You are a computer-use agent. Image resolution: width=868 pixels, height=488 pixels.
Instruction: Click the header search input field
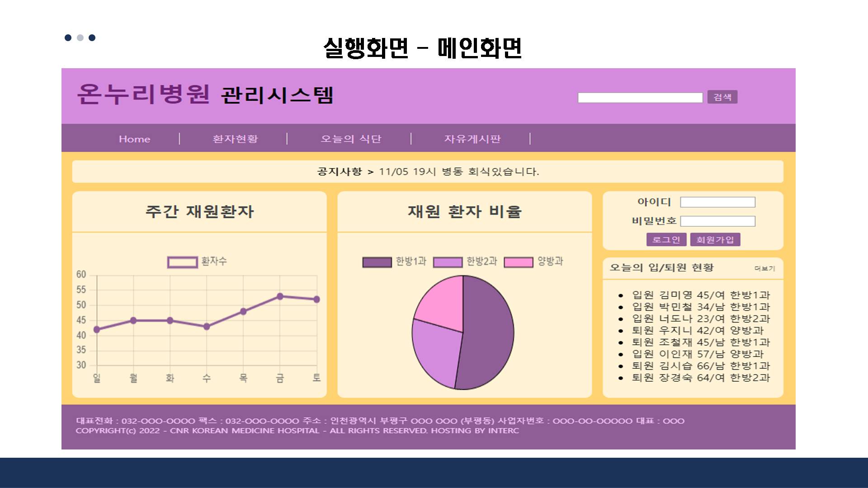click(x=640, y=98)
